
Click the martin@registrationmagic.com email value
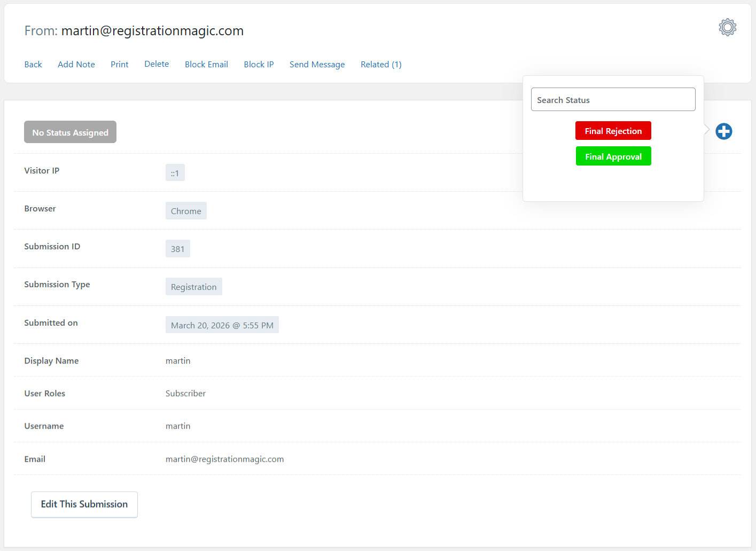click(x=224, y=459)
